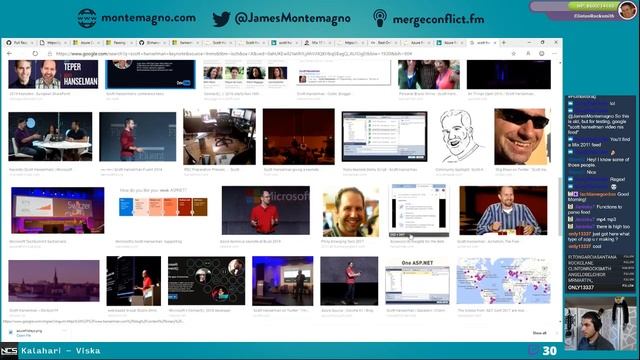The height and width of the screenshot is (360, 640).
Task: Open the blue-lit stage presenter image
Action: click(283, 281)
